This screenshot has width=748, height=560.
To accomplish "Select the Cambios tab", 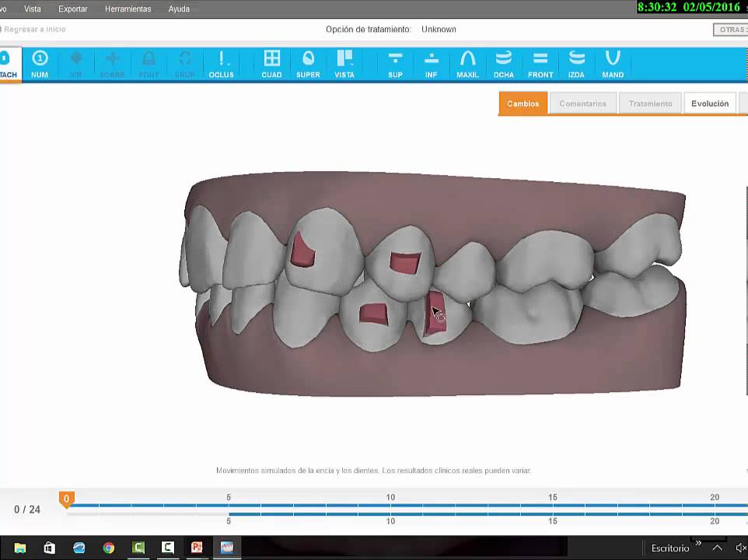I will click(523, 103).
